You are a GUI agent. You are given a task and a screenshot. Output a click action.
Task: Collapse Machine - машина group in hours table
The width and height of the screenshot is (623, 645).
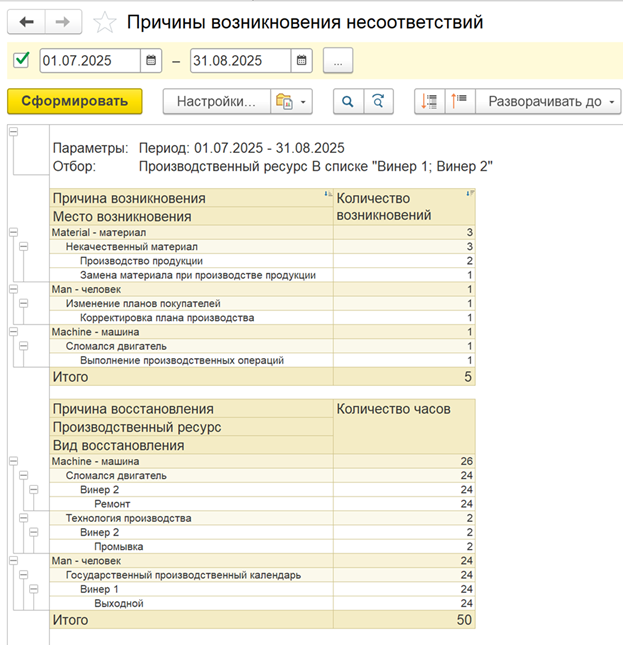[14, 461]
